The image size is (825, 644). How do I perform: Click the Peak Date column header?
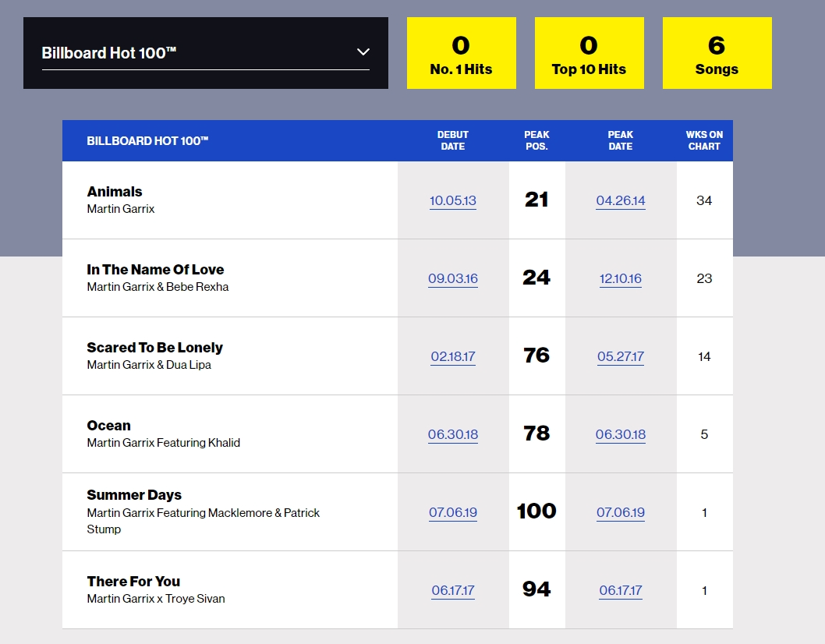coord(621,140)
